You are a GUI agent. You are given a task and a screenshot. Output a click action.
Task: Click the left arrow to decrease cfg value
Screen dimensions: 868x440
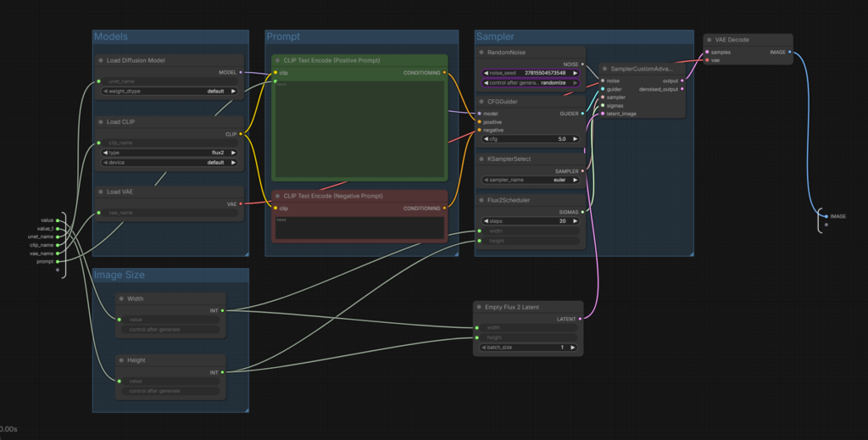point(484,139)
